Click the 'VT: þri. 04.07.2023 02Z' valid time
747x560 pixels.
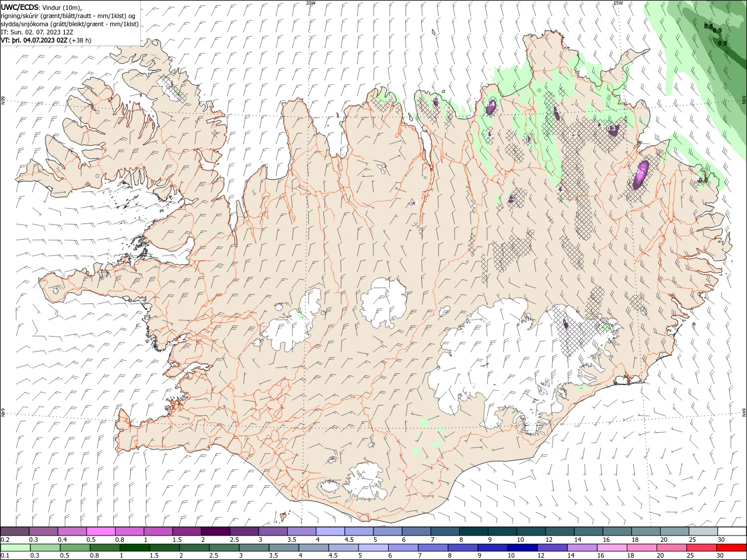point(34,40)
